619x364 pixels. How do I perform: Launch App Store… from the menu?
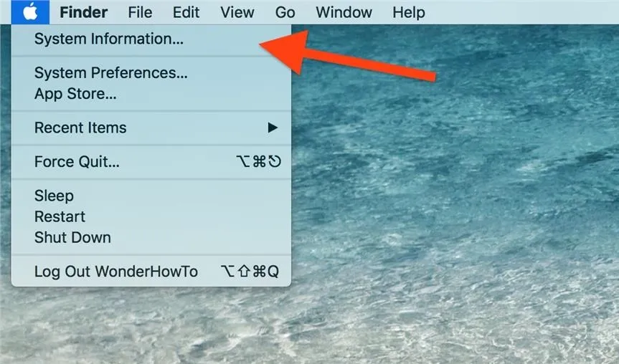[151, 94]
